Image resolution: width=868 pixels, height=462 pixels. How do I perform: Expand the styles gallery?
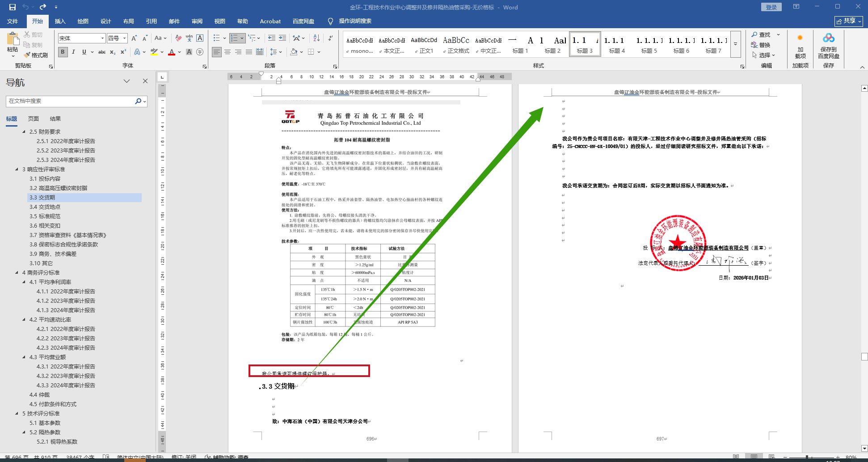[736, 44]
